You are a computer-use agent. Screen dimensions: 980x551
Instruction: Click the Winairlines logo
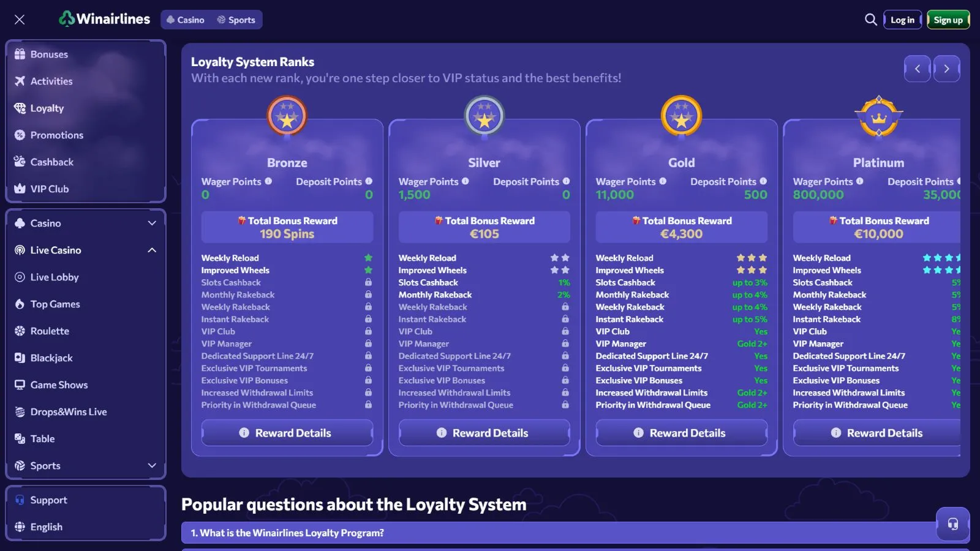pos(104,20)
